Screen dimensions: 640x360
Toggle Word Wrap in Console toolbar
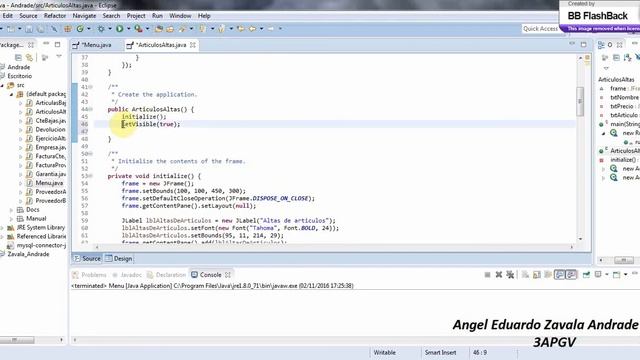(548, 275)
